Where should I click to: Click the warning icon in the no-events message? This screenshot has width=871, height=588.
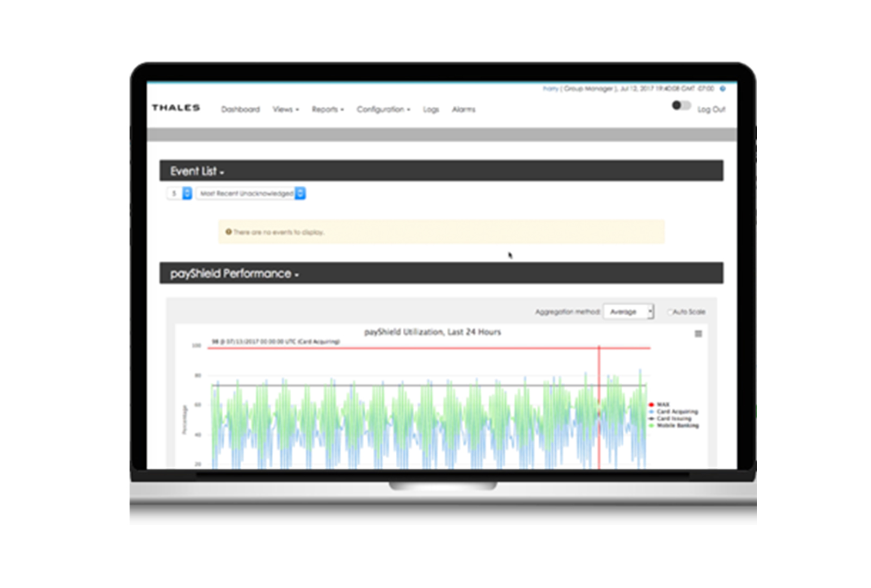(x=229, y=232)
